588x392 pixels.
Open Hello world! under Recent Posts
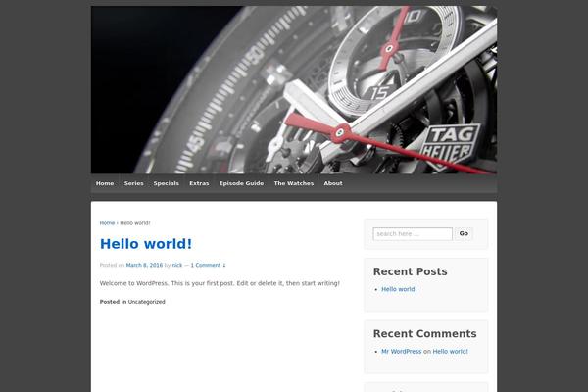[x=399, y=289]
